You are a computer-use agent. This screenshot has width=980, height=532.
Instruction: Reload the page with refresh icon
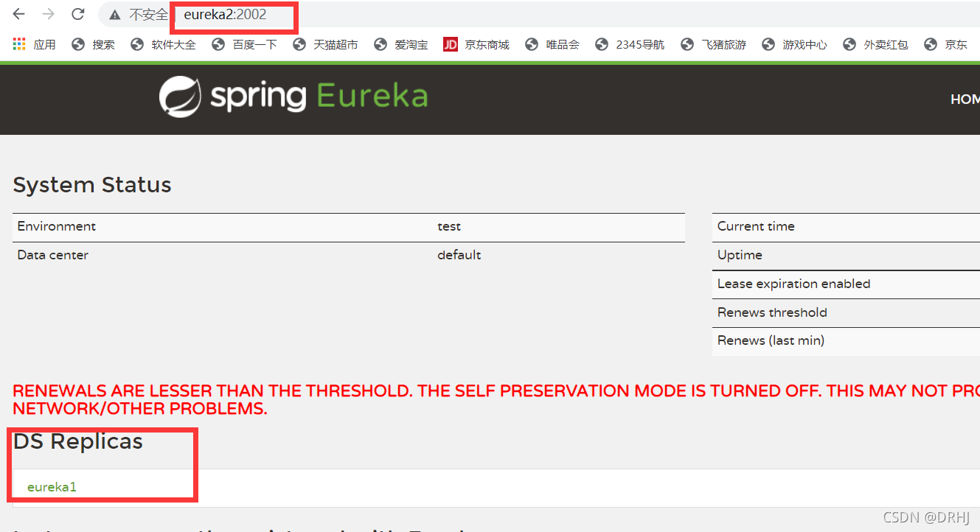[x=77, y=14]
